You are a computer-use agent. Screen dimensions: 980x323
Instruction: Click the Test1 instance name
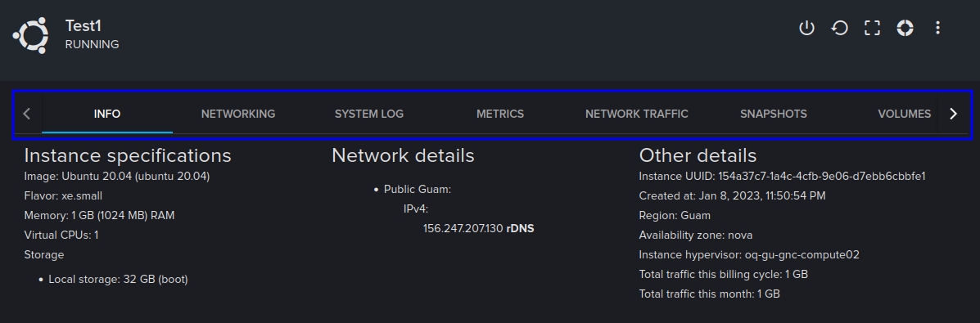(84, 25)
